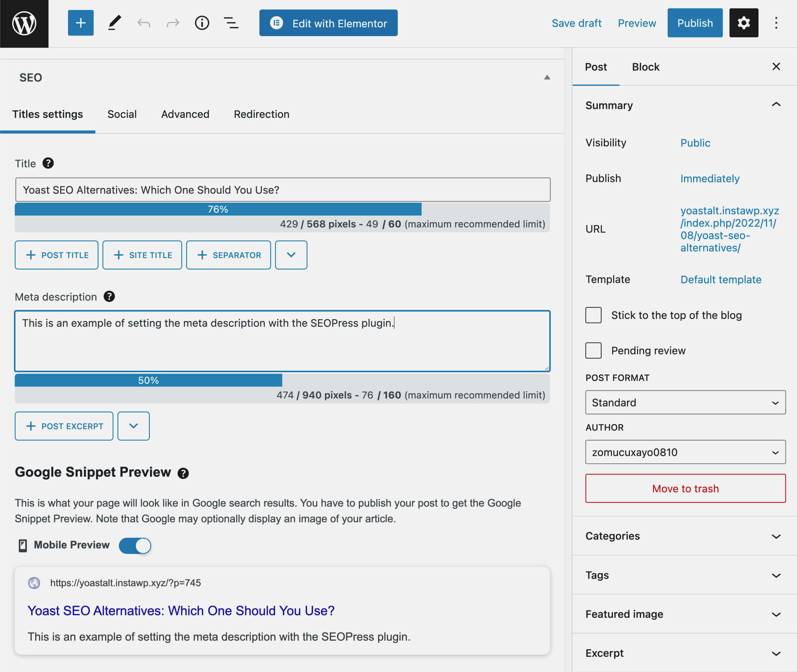Expand the Categories panel
The image size is (797, 672).
pyautogui.click(x=684, y=536)
